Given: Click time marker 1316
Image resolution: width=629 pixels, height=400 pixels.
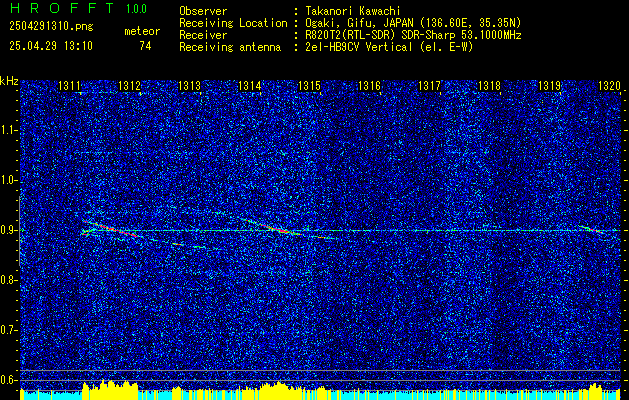Looking at the screenshot, I should tap(369, 85).
